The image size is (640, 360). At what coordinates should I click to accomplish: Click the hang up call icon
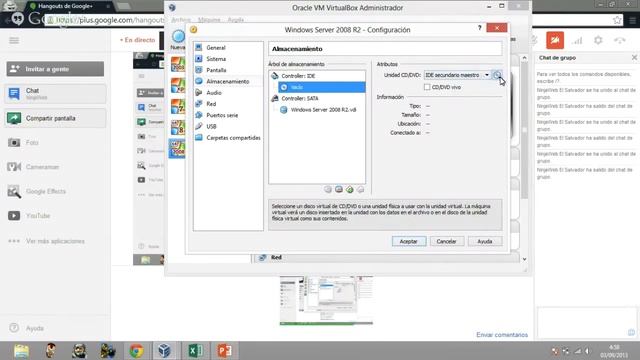click(x=620, y=40)
